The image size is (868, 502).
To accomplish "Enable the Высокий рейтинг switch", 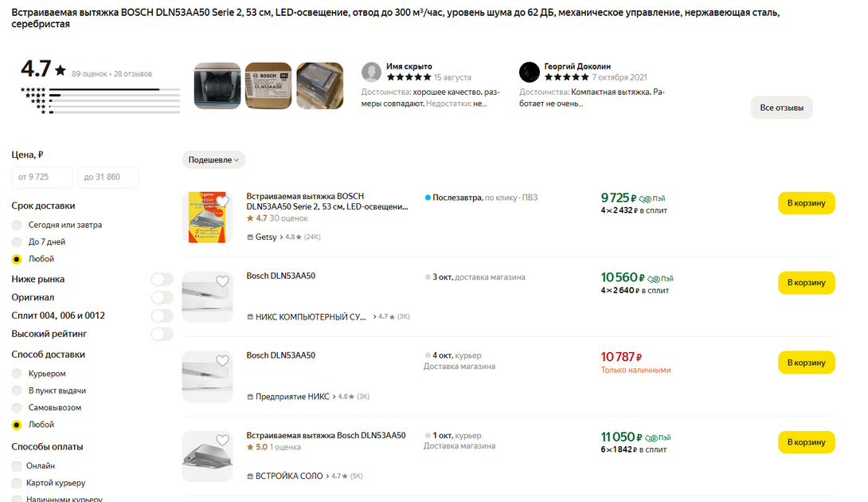I will [x=162, y=334].
